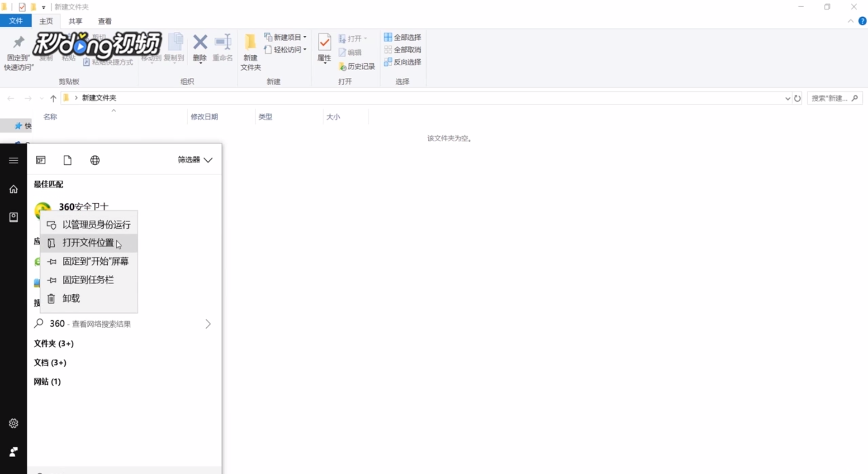Open hamburger menu in search panel
This screenshot has width=868, height=474.
point(14,160)
